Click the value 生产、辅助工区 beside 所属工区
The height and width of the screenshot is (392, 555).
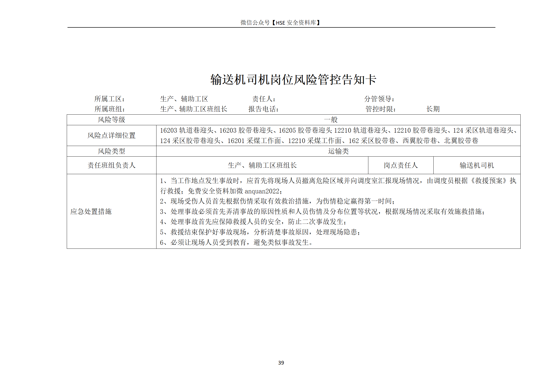coord(184,99)
